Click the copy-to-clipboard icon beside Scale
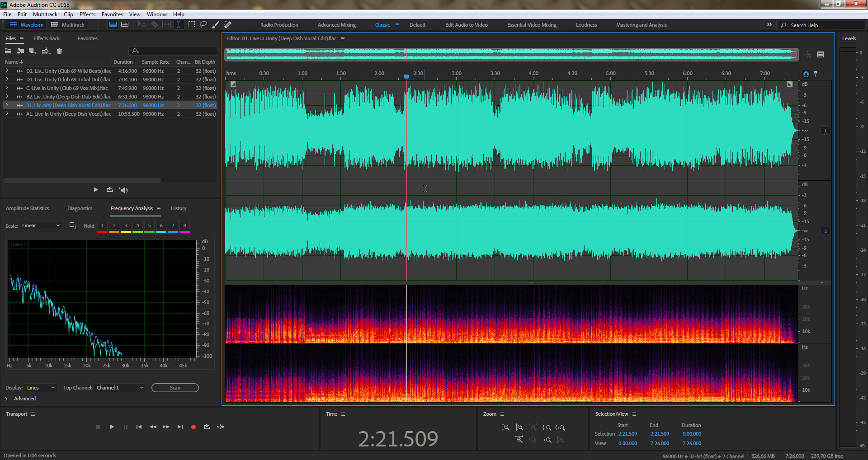The image size is (868, 460). click(72, 225)
